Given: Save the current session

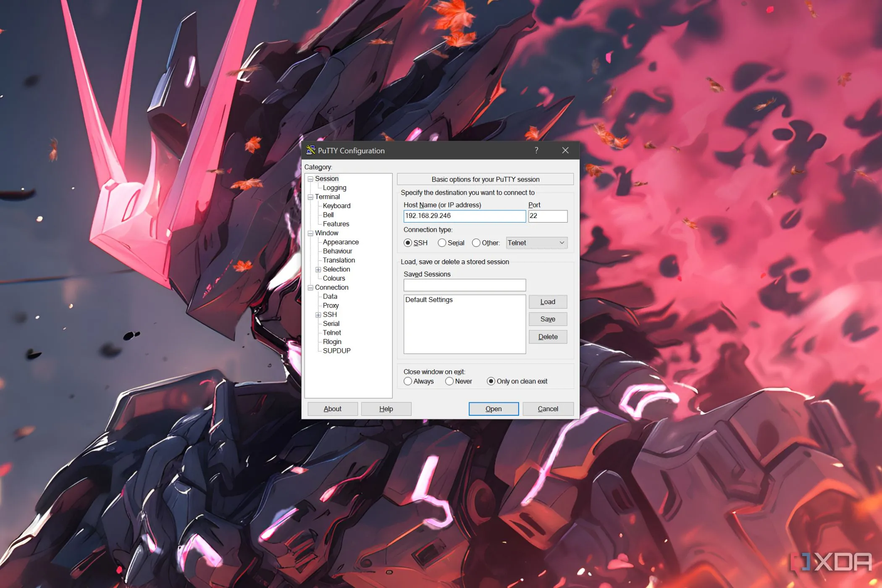Looking at the screenshot, I should pos(548,319).
